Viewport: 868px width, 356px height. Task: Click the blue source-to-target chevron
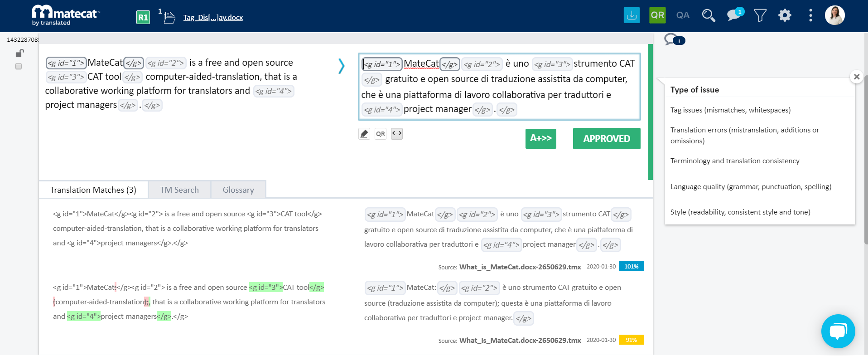tap(341, 66)
